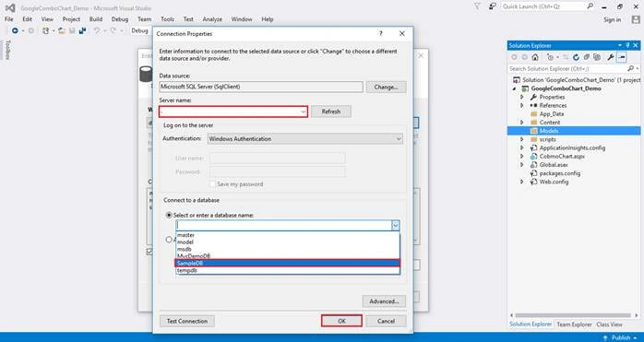644x342 pixels.
Task: Click the Redo toolbar icon
Action: coord(113,30)
